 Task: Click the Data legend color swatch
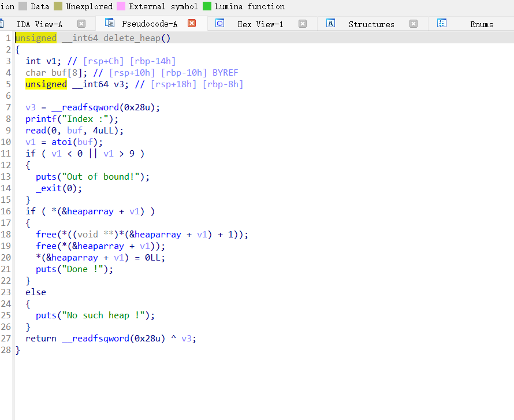pos(23,6)
